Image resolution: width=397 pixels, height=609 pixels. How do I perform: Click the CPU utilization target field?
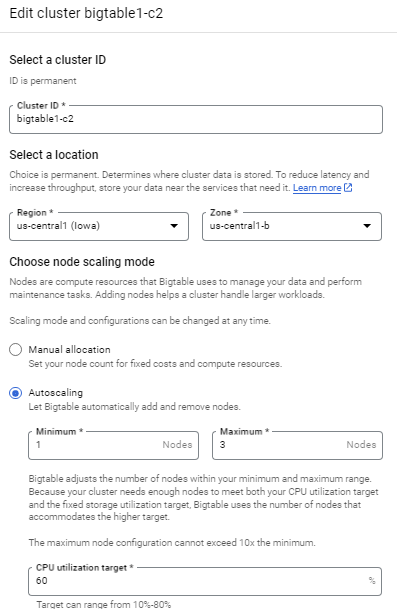(x=205, y=581)
